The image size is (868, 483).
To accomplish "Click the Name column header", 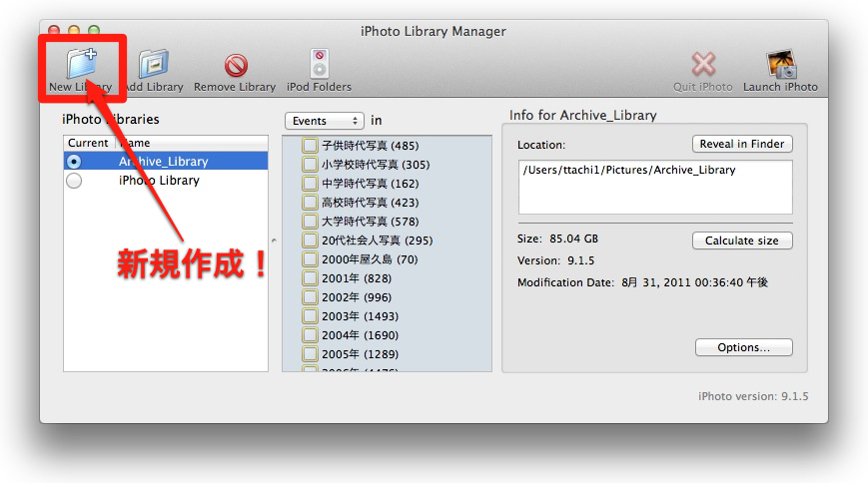I will [x=190, y=144].
